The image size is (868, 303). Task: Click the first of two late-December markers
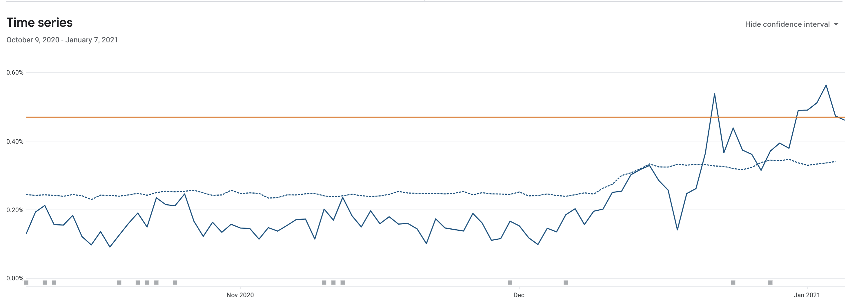[733, 282]
